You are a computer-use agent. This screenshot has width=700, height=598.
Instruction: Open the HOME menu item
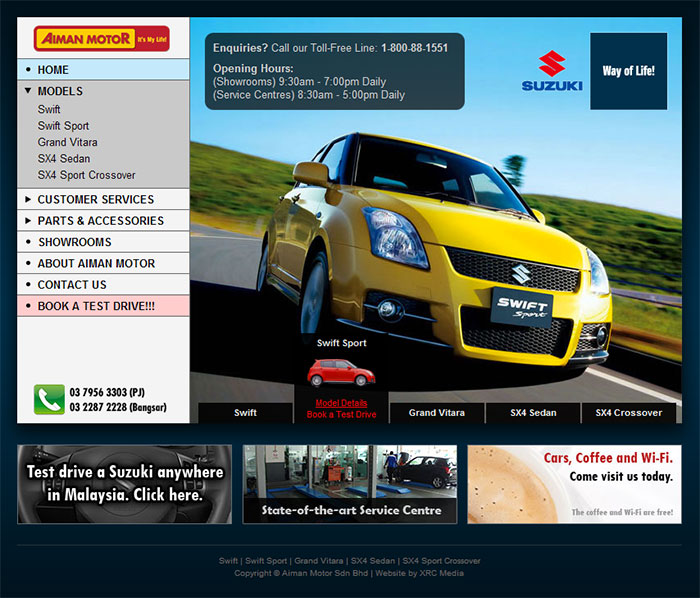103,70
